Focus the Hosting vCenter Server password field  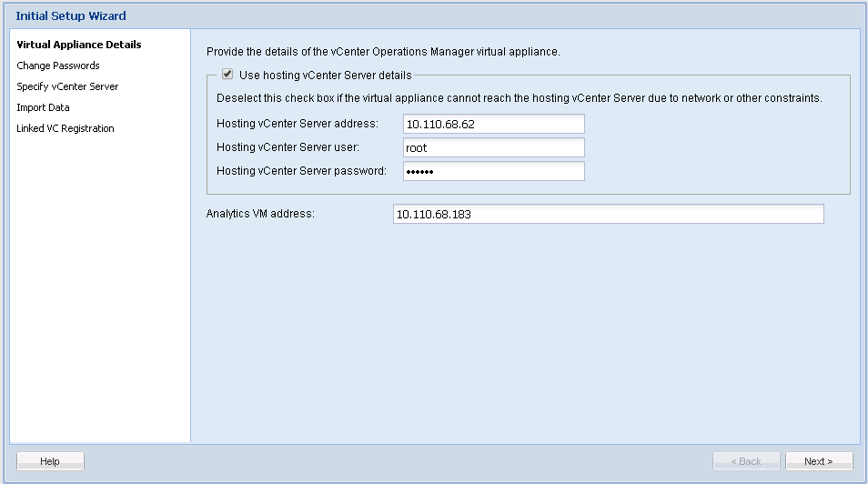click(493, 171)
